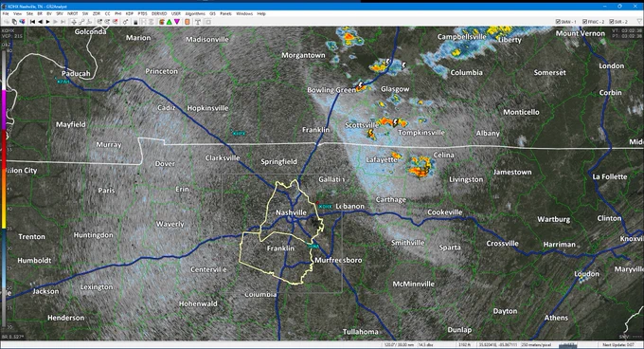The image size is (644, 349).
Task: Click the Next Update status field
Action: tap(618, 345)
